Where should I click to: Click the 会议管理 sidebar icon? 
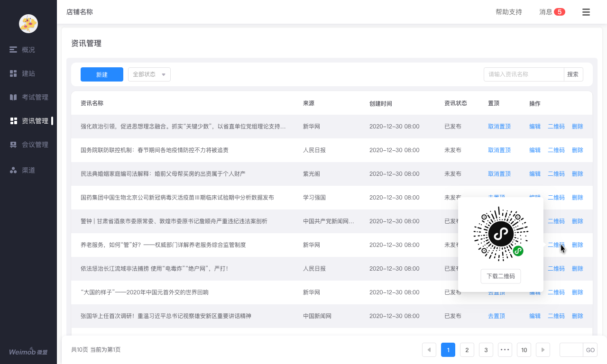click(x=13, y=145)
